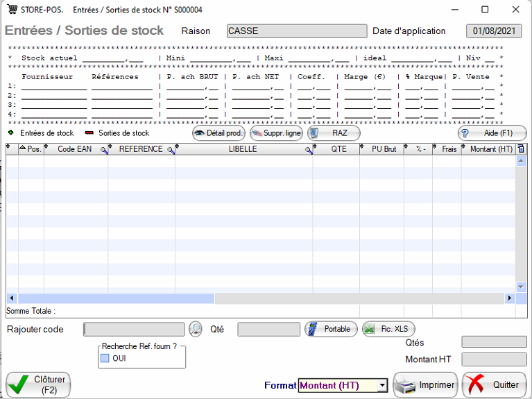Open Aide (F1) help
This screenshot has width=532, height=399.
click(x=492, y=133)
